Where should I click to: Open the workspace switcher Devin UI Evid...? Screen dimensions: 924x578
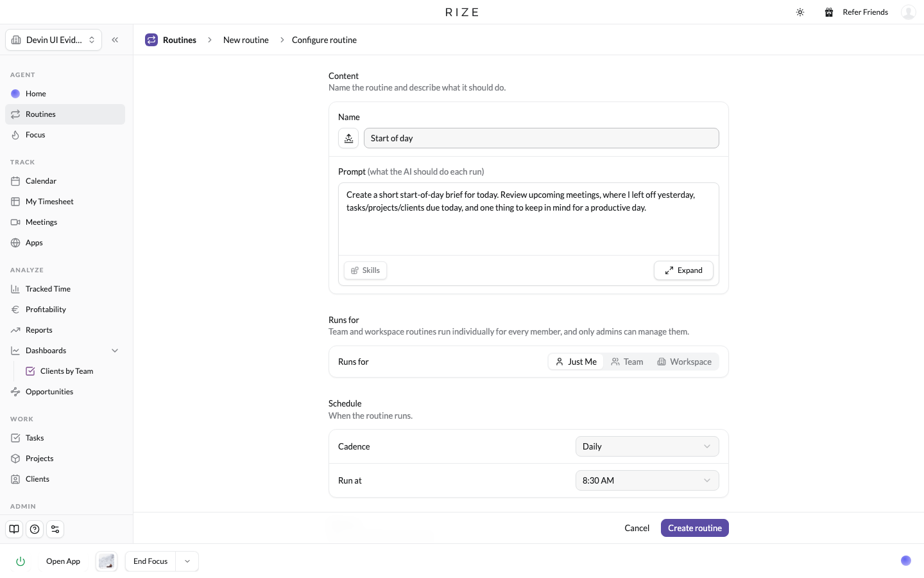54,40
